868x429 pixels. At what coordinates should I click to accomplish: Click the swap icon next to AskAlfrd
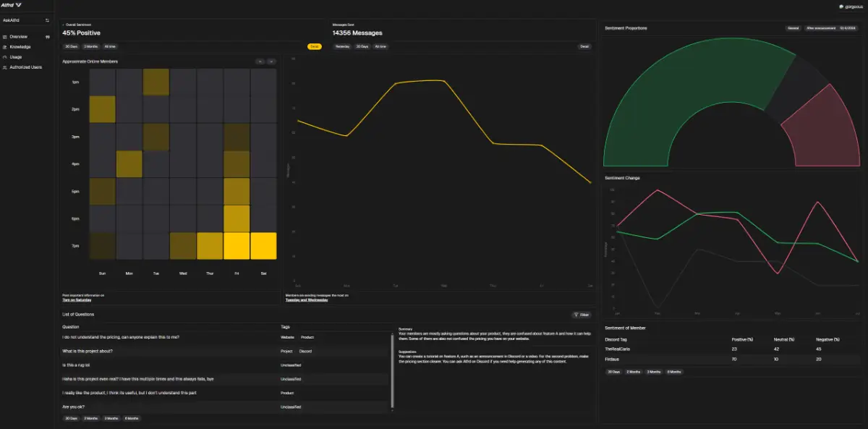48,20
